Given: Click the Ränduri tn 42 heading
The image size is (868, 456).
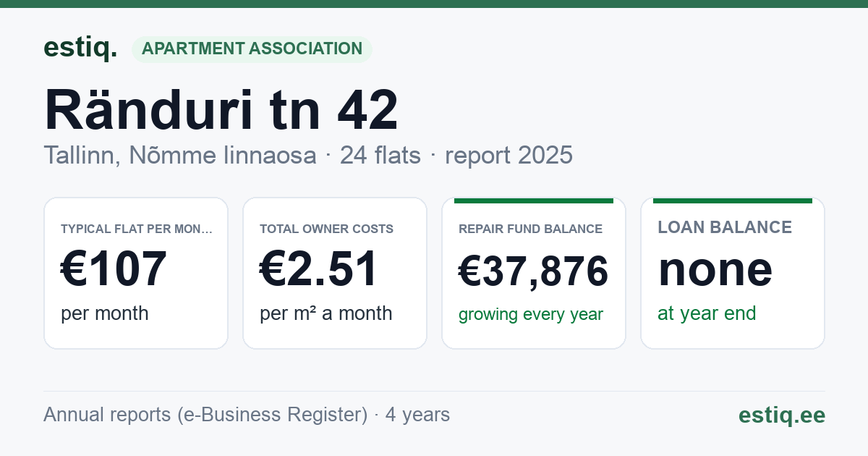Looking at the screenshot, I should pos(221,110).
